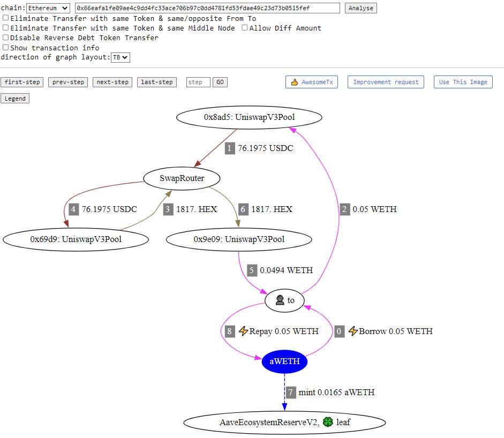
Task: Open the graph layout direction dropdown
Action: point(121,57)
